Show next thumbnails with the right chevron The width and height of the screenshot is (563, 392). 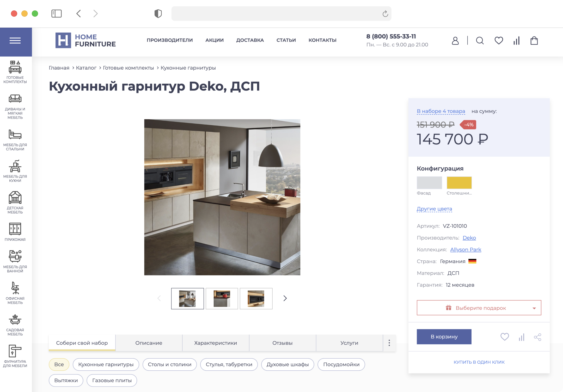285,298
